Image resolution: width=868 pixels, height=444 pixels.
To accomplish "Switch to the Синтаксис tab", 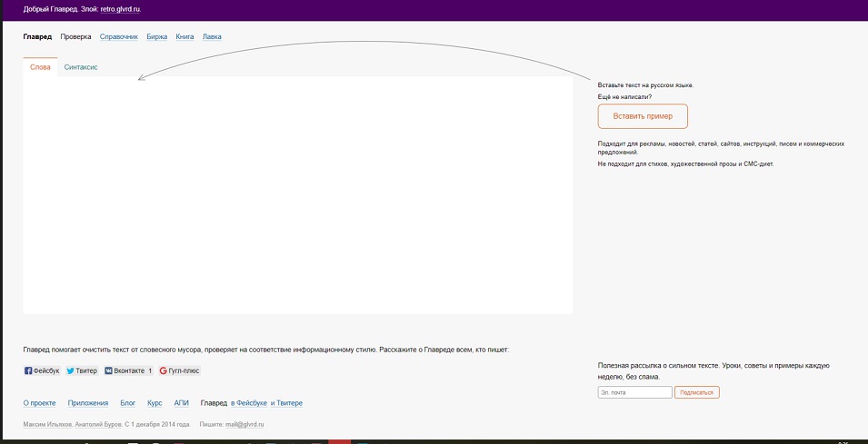I will coord(81,67).
